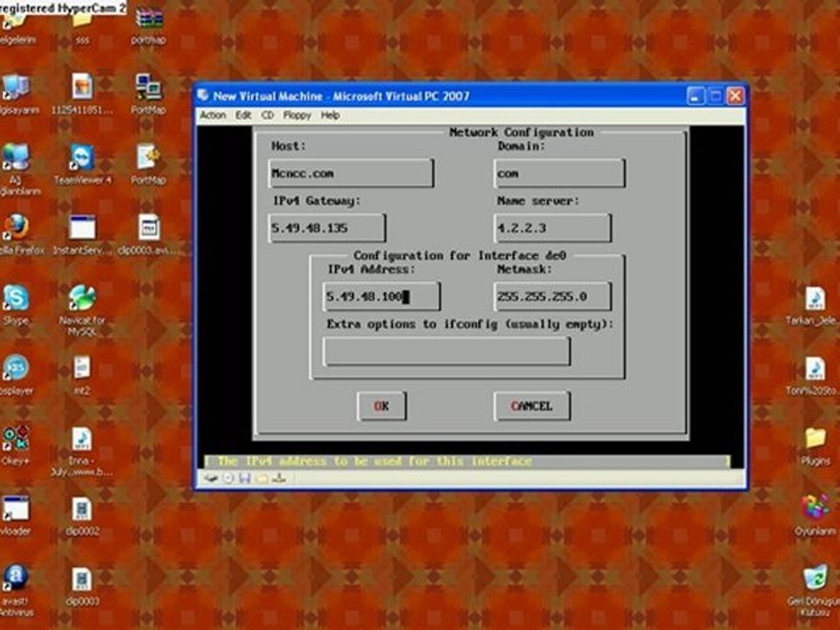Open the TeamViewer 4 desktop shortcut
The image size is (840, 630).
pyautogui.click(x=82, y=157)
